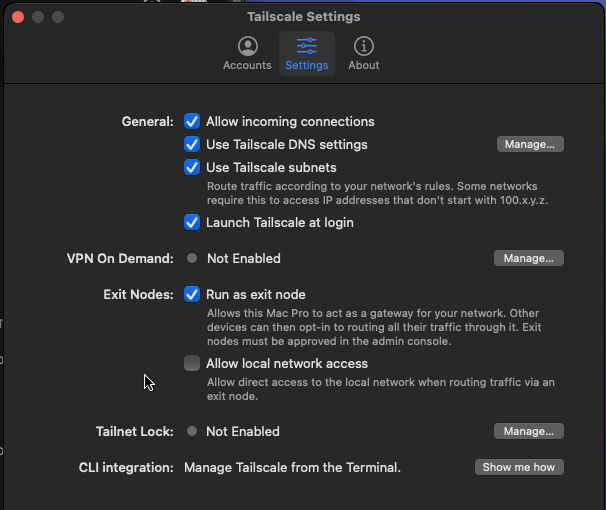Click the subnets description starting 'Route traffic'
The image size is (606, 510).
(x=377, y=193)
